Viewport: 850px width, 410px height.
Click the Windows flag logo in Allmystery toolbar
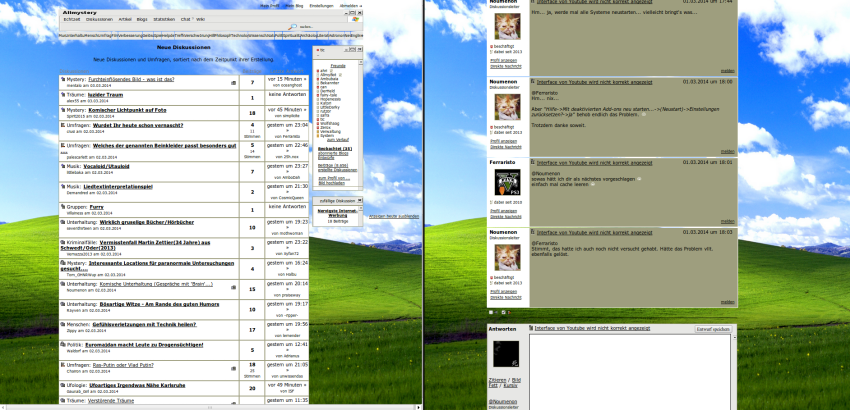[356, 19]
